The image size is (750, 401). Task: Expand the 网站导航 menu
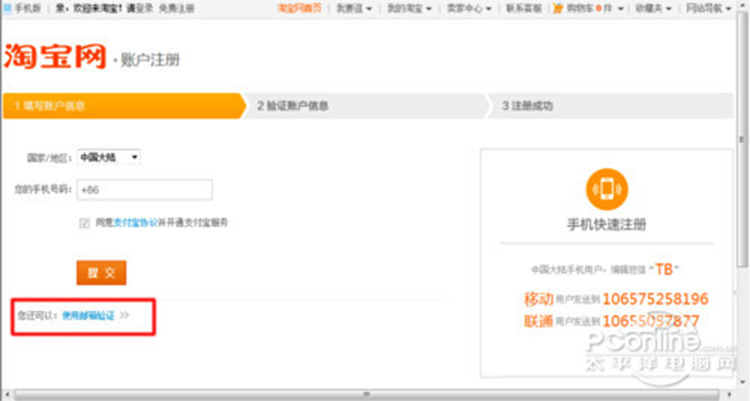[x=709, y=9]
